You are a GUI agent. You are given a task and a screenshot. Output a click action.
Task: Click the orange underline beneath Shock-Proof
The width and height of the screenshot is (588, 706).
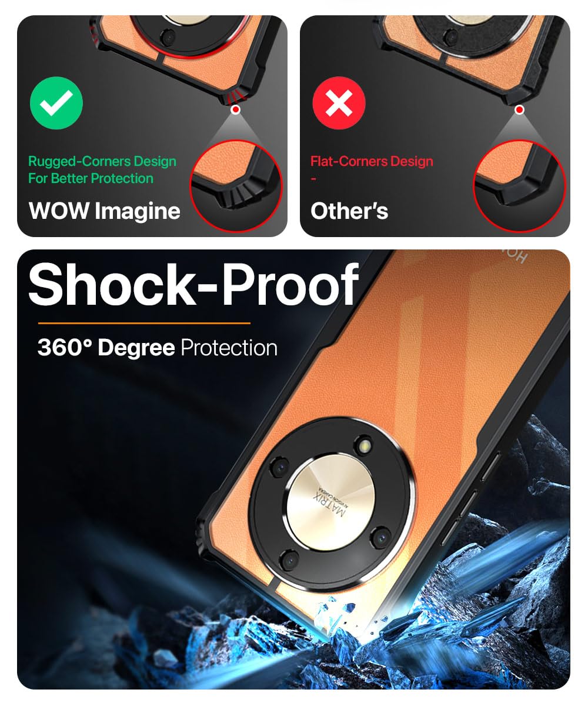coord(145,323)
